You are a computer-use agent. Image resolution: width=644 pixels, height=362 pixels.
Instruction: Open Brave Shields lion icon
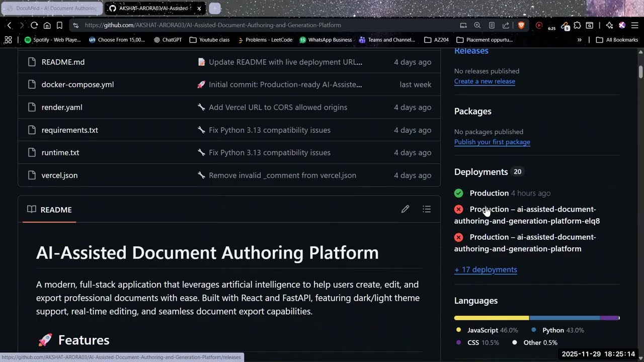521,25
